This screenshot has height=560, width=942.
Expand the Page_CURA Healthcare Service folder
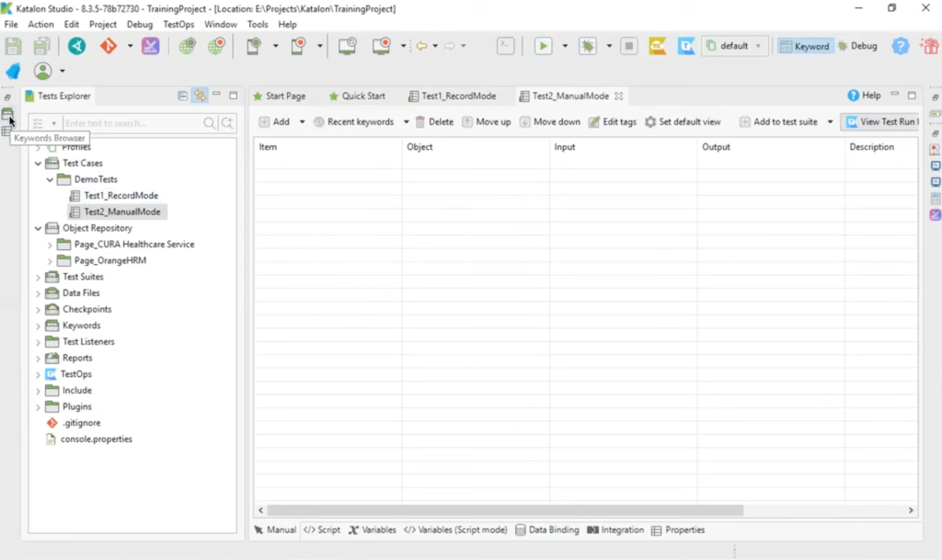(51, 245)
